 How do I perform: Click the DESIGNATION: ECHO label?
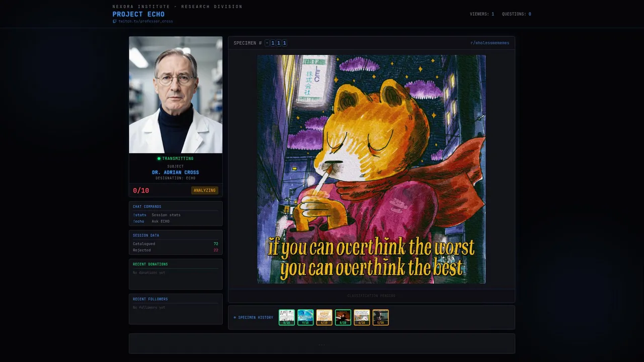(x=176, y=178)
